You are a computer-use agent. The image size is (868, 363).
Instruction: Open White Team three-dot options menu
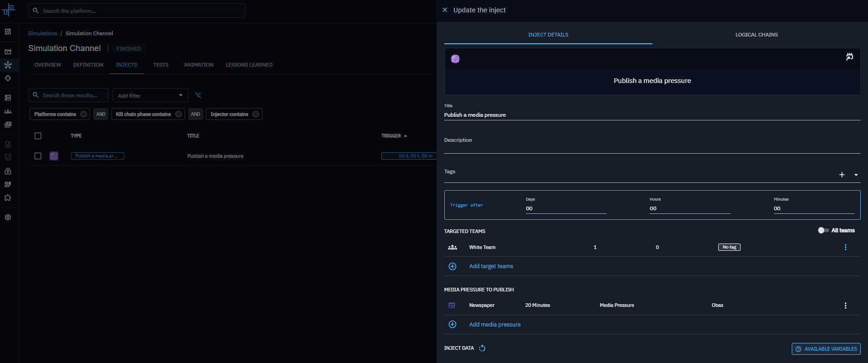(x=845, y=247)
